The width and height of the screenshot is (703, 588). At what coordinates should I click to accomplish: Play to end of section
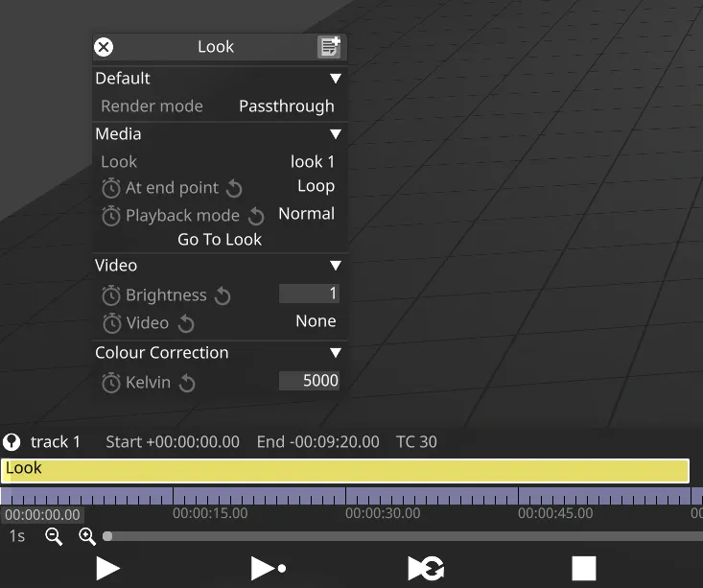coord(269,569)
